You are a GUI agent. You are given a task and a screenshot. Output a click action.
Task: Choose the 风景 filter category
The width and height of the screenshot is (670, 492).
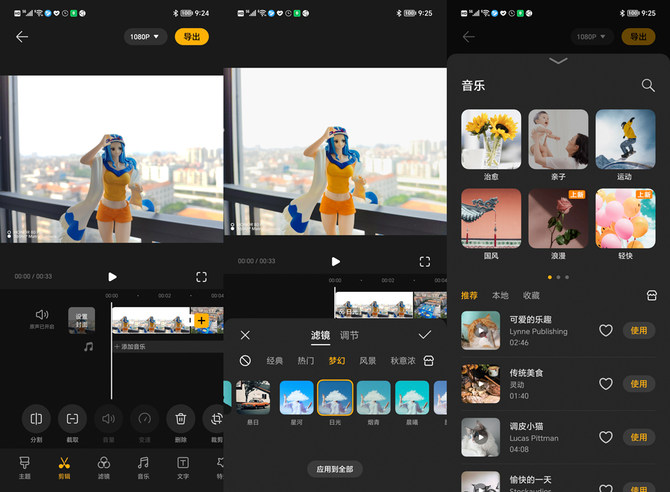tap(367, 361)
